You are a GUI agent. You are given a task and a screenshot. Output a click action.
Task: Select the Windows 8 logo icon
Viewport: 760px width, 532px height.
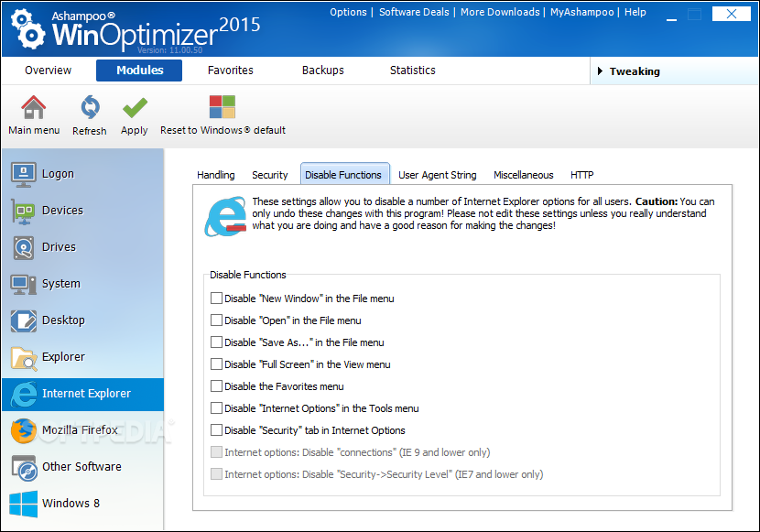[23, 504]
